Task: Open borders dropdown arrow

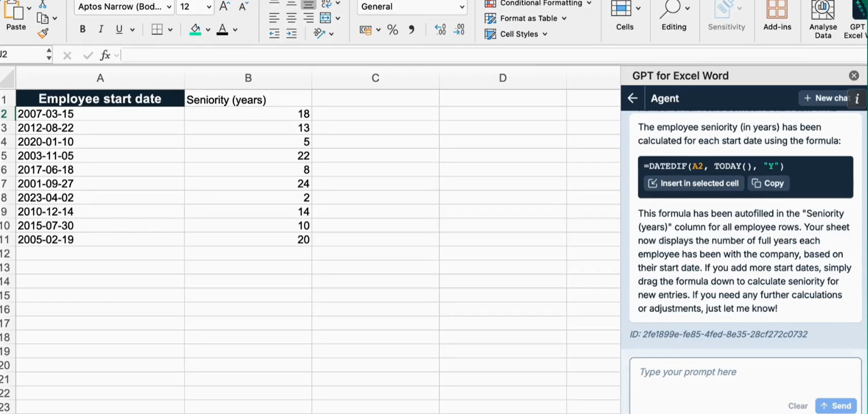Action: pos(170,30)
